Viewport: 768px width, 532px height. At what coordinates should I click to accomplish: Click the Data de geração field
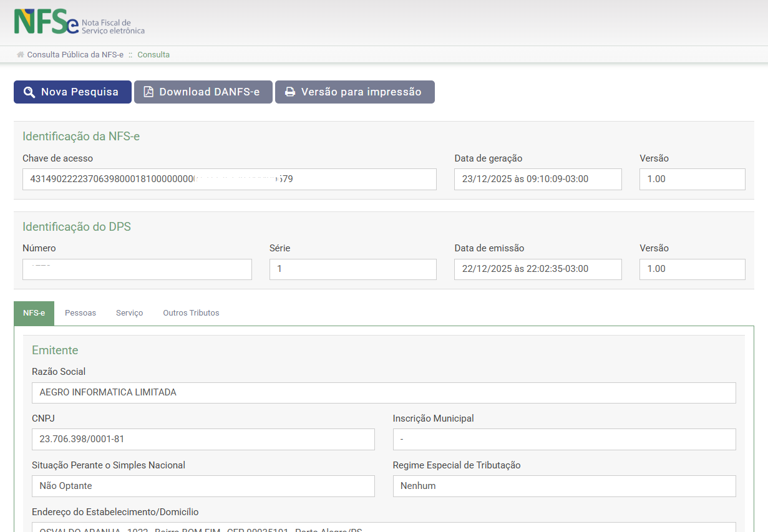(537, 179)
